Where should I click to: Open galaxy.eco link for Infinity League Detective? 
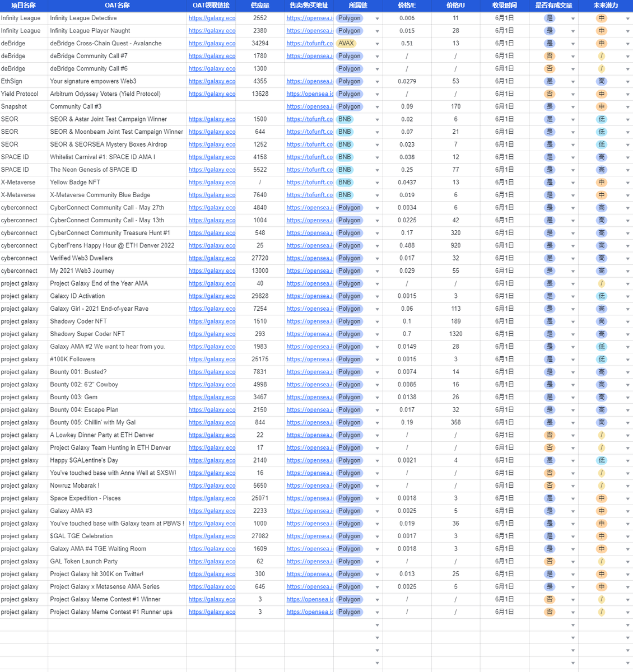212,18
